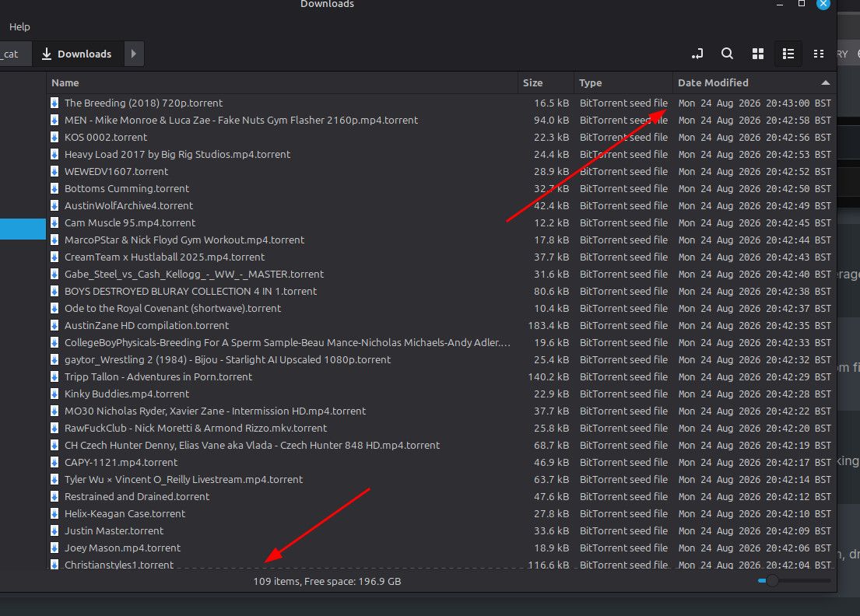Viewport: 860px width, 616px height.
Task: Select AustinWolfArchive4.torrent file name
Action: (129, 205)
